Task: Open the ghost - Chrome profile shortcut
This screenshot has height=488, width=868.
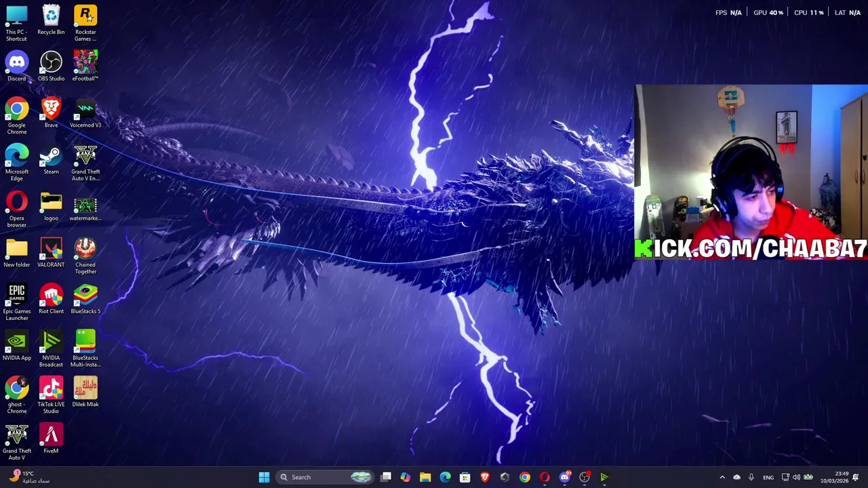Action: [x=17, y=396]
